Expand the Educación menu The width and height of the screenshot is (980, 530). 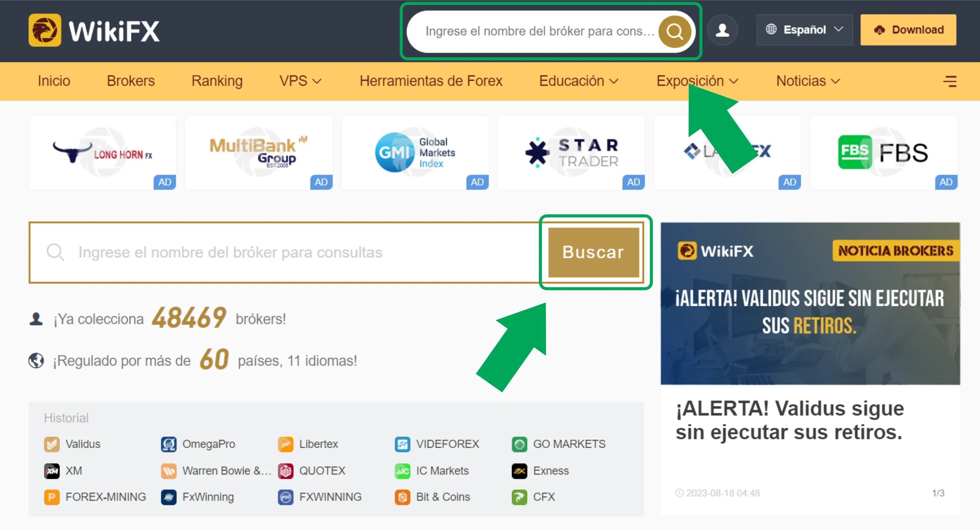(x=579, y=81)
